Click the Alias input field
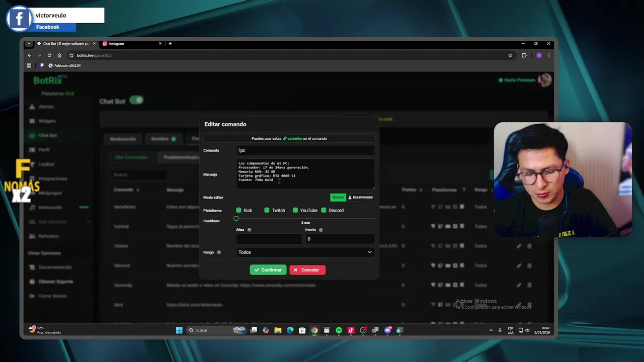Image resolution: width=644 pixels, height=362 pixels. pos(269,239)
